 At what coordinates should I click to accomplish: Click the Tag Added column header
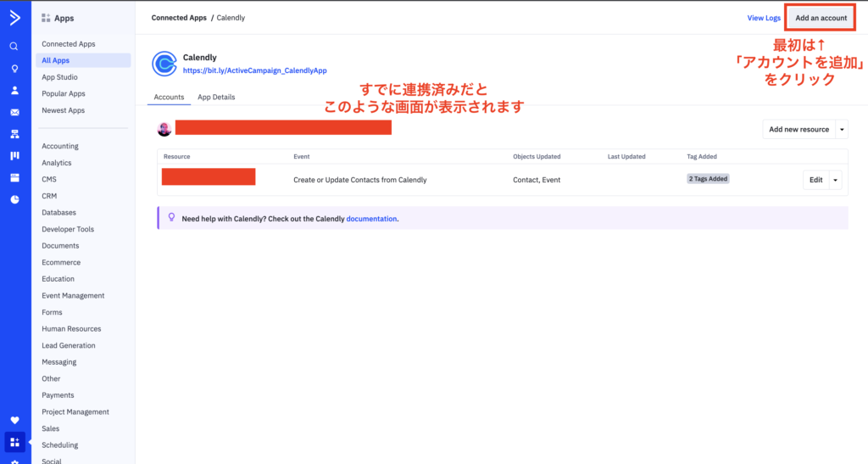coord(701,157)
